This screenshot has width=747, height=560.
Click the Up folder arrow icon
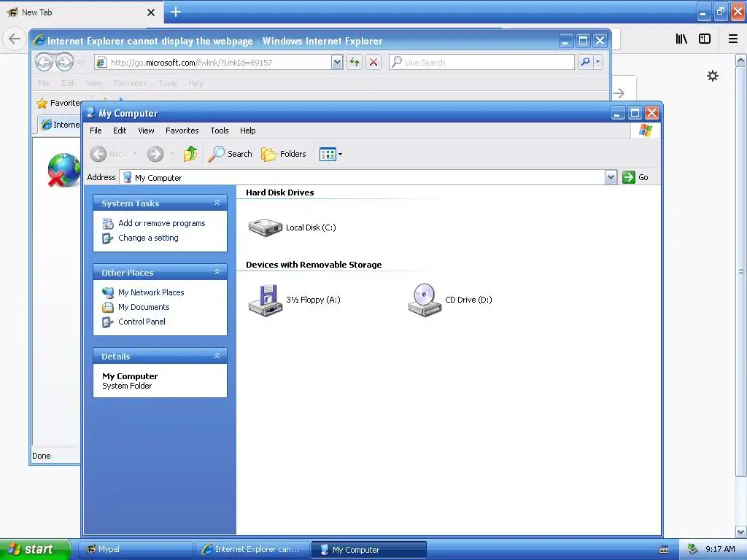click(190, 154)
